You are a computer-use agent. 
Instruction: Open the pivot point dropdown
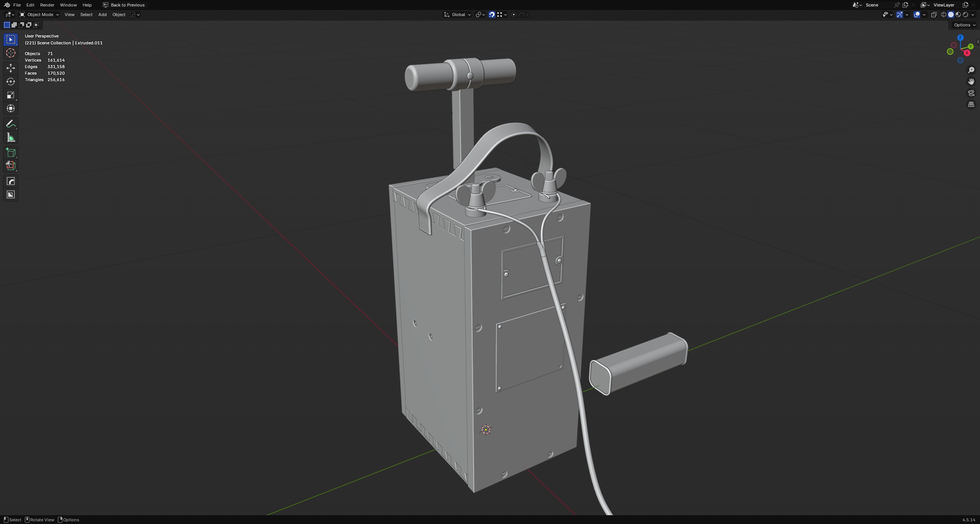coord(480,15)
